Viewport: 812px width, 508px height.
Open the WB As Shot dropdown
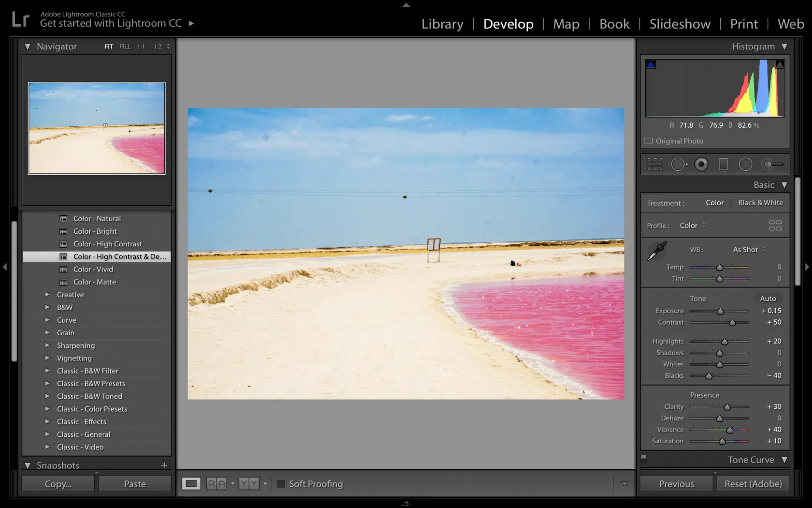(x=749, y=250)
